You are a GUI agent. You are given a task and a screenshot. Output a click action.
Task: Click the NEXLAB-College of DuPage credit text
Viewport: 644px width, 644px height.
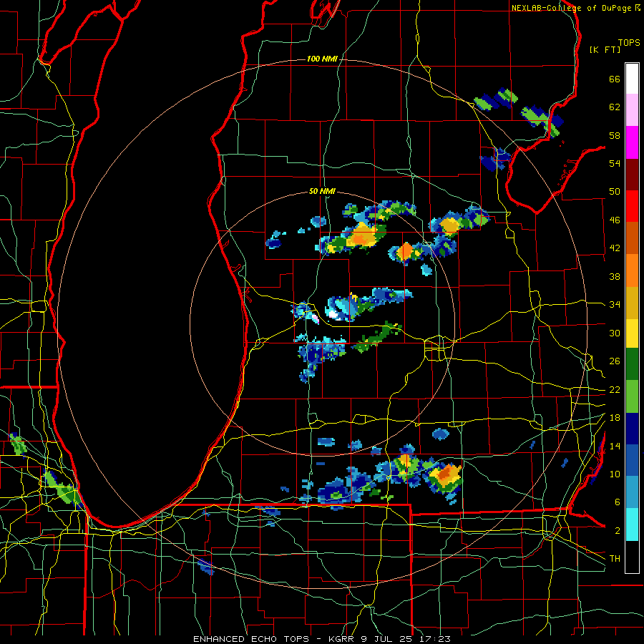tap(572, 8)
